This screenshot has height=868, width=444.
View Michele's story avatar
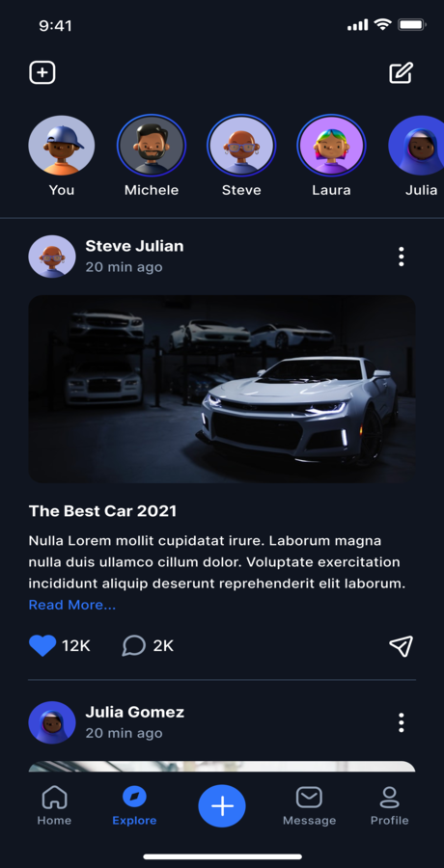152,147
